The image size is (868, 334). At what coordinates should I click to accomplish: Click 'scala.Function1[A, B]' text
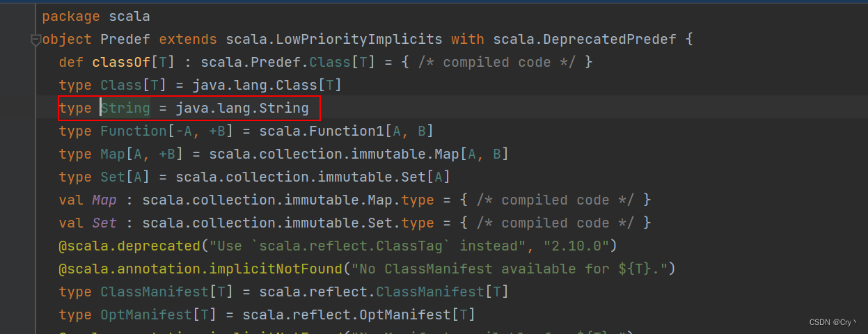347,131
